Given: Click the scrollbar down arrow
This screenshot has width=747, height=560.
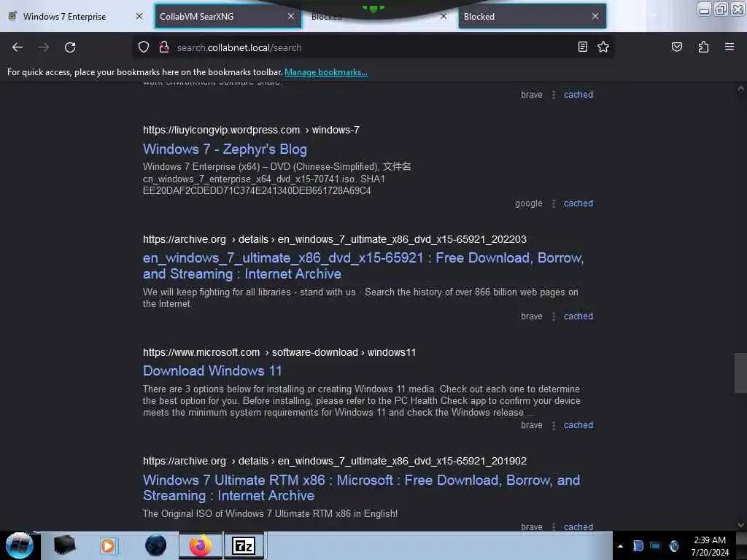Looking at the screenshot, I should tap(740, 525).
